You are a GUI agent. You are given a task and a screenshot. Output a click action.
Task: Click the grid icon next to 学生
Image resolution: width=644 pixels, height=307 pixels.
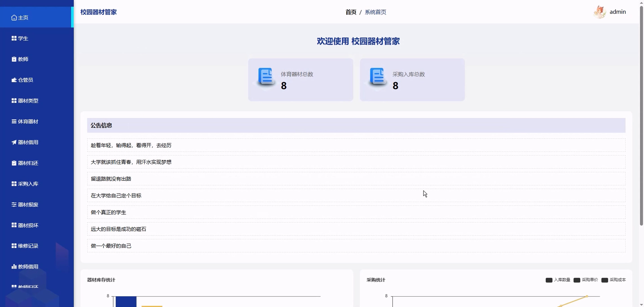coord(14,38)
